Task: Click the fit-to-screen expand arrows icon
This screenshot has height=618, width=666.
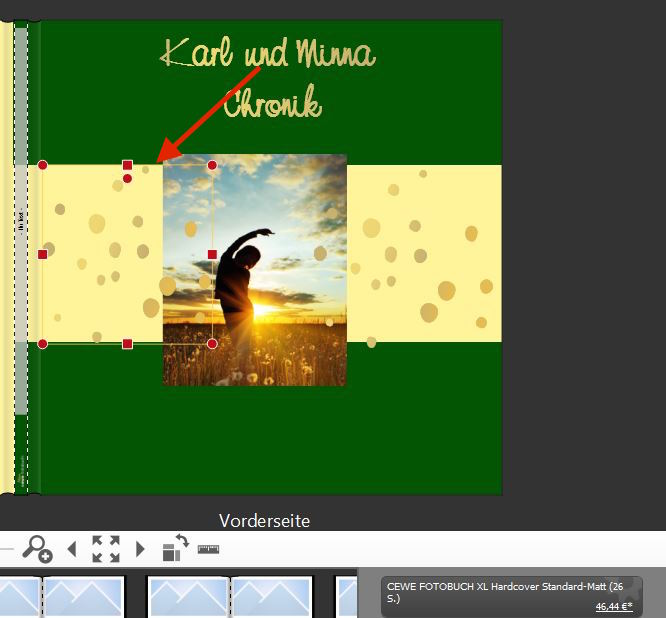Action: (106, 549)
